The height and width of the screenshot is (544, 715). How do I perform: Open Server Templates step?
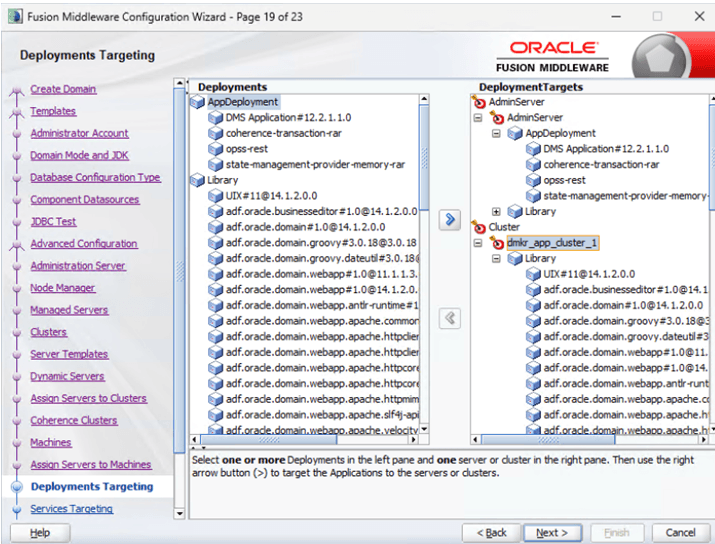point(69,354)
